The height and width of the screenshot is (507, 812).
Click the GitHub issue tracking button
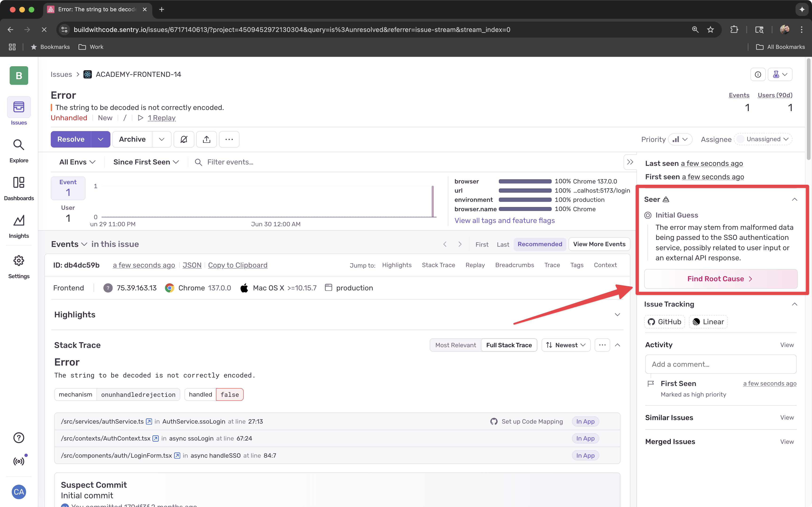click(x=664, y=322)
